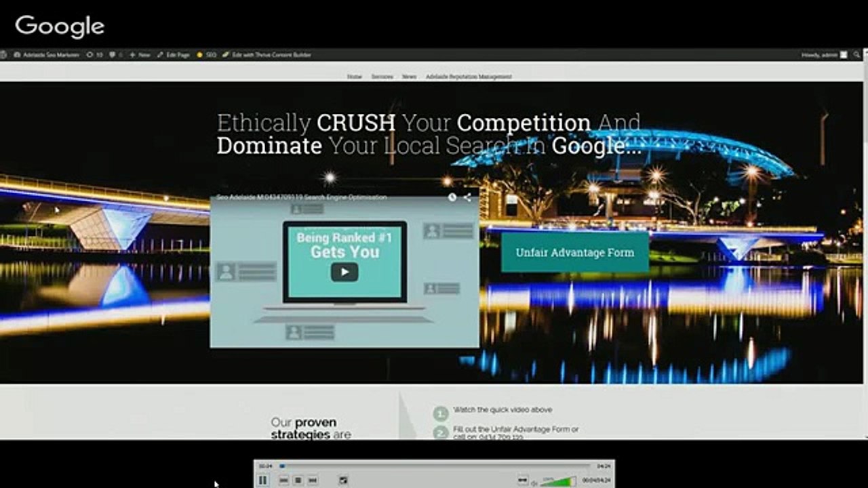This screenshot has height=488, width=868.
Task: Click the previous track button in player
Action: click(x=284, y=480)
